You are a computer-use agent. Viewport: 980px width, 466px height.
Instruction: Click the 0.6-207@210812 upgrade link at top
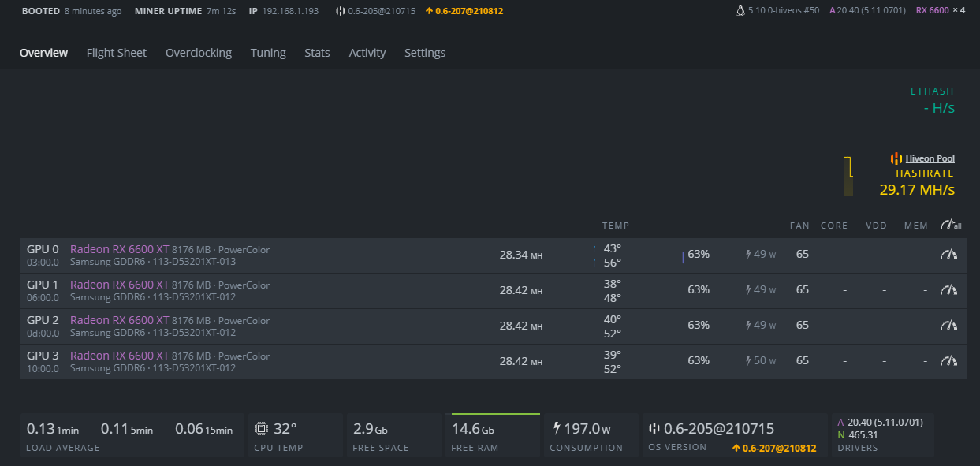click(x=464, y=11)
